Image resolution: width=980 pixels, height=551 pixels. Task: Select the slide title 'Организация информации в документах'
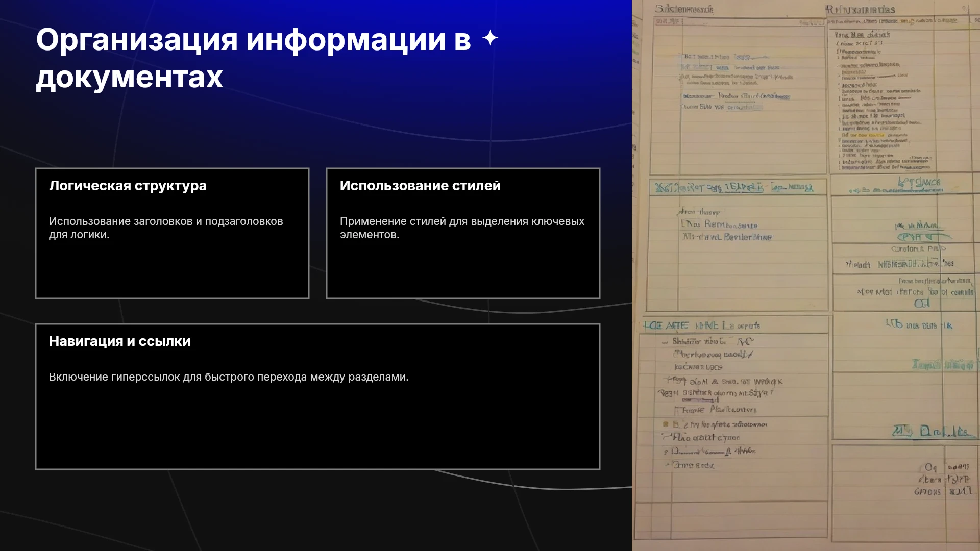[254, 58]
